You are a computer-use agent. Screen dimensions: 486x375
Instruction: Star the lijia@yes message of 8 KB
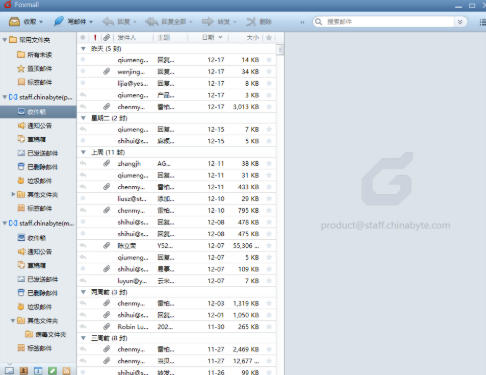point(269,83)
